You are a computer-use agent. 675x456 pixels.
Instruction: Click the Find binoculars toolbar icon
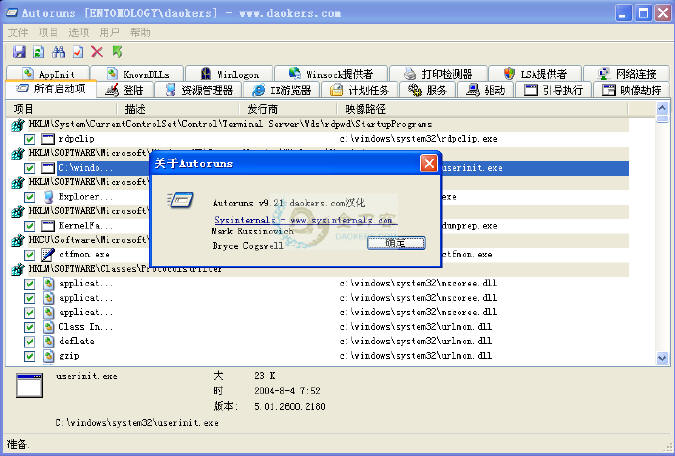pyautogui.click(x=59, y=52)
